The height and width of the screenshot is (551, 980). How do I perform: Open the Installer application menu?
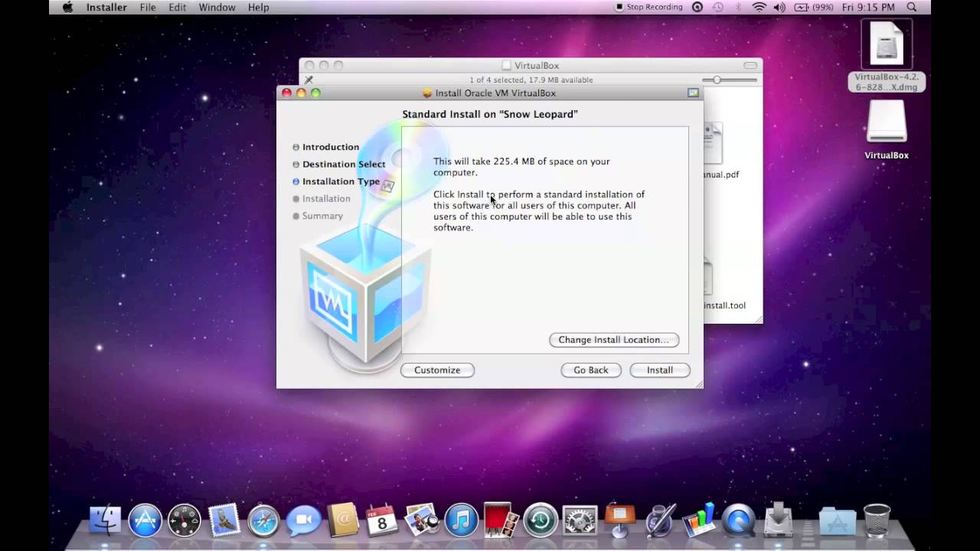point(106,7)
